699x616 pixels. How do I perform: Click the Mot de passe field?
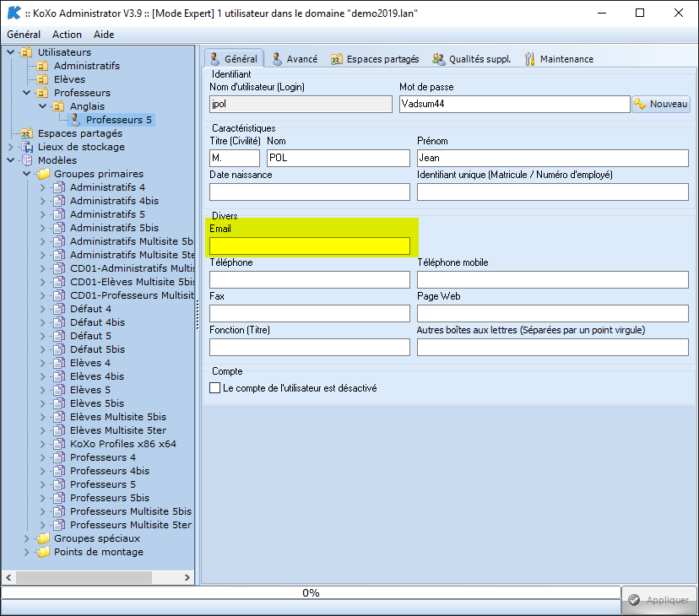click(514, 104)
